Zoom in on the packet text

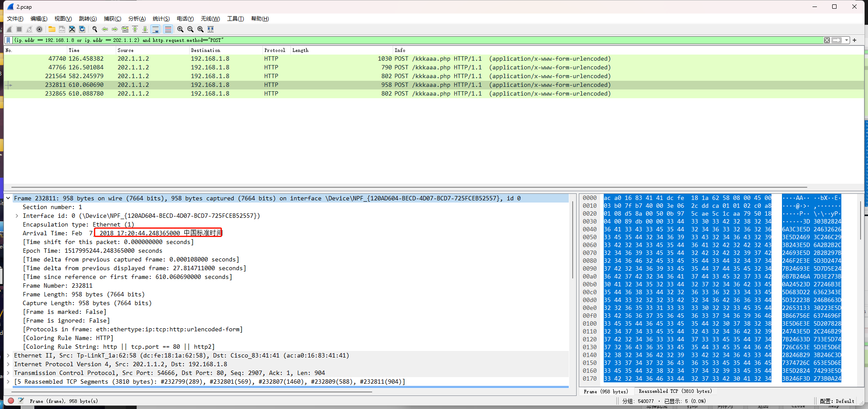click(180, 29)
